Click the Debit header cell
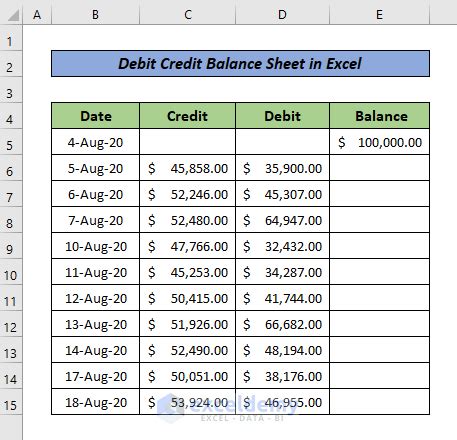457x440 pixels. coord(282,116)
